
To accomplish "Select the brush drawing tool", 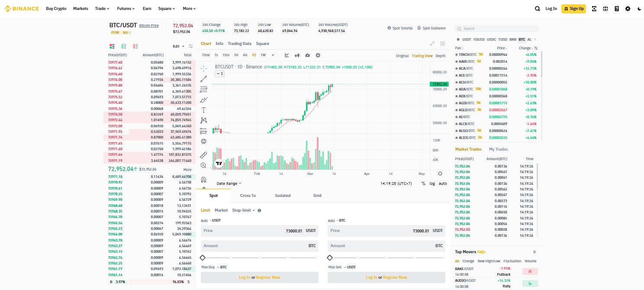I will (x=204, y=100).
